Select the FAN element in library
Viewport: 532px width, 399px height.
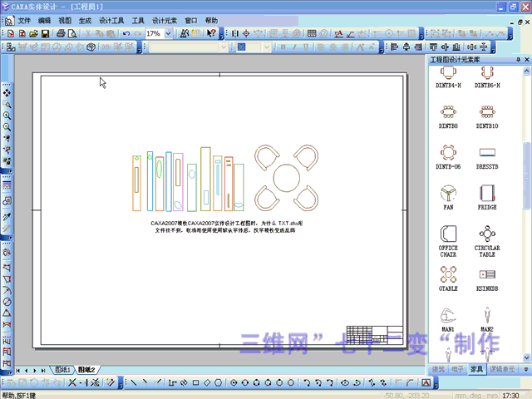[448, 198]
